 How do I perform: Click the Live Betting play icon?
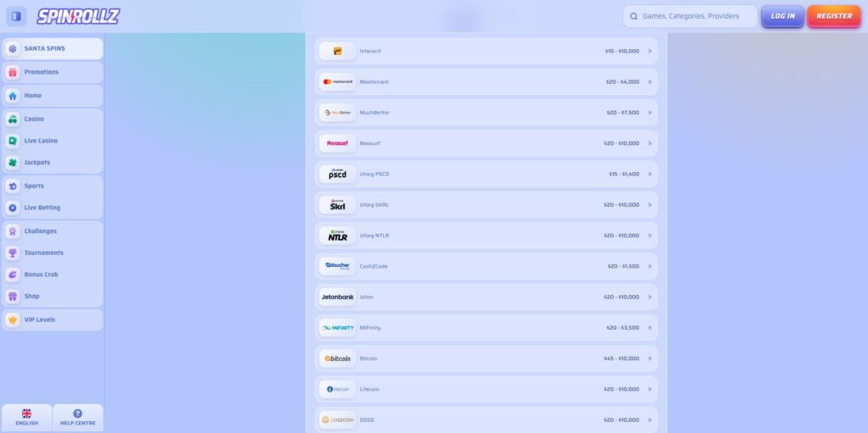(13, 208)
